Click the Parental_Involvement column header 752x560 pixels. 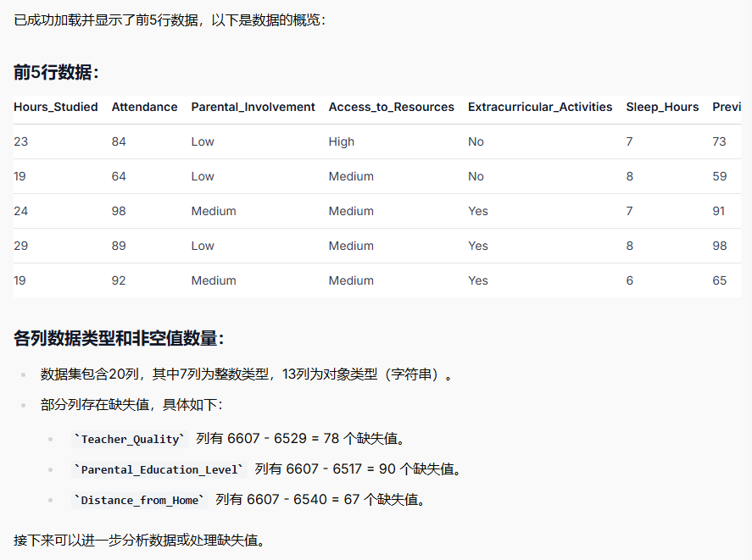(x=253, y=107)
